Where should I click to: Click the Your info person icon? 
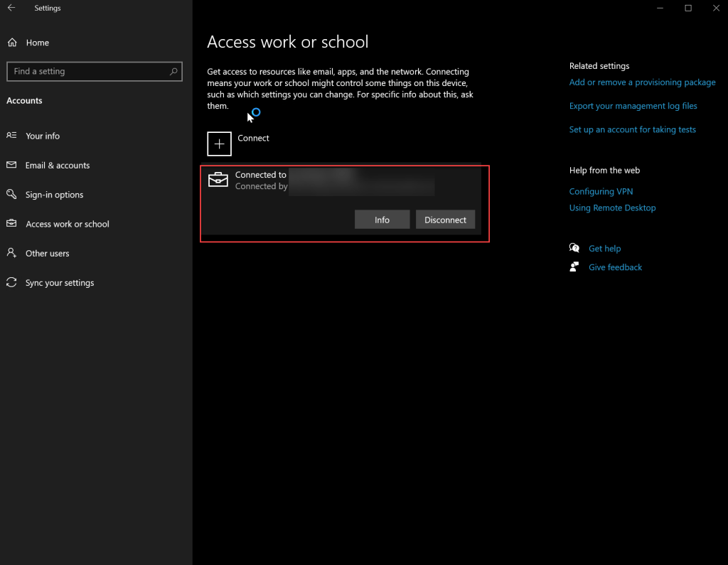tap(11, 136)
